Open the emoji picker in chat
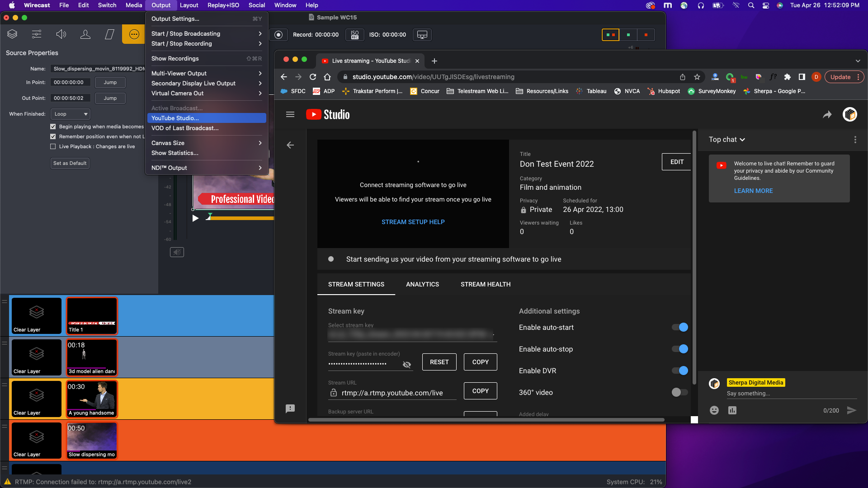 click(x=714, y=410)
